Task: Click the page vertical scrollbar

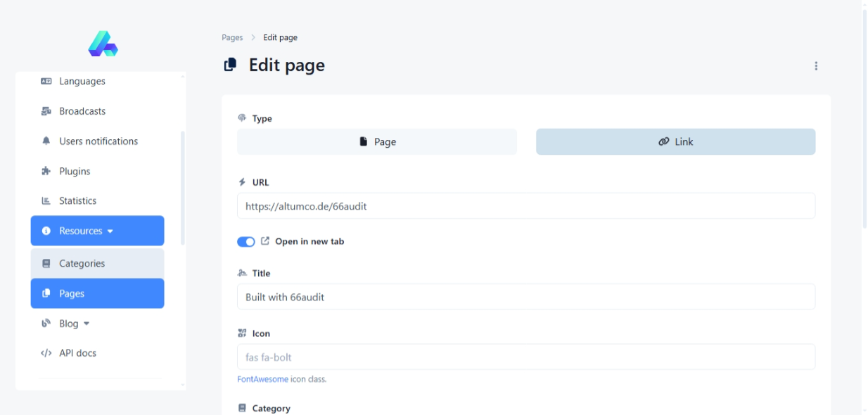Action: point(864,120)
